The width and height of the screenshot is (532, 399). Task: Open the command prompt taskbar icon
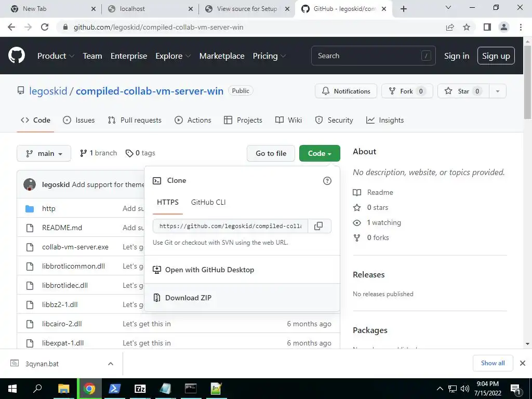click(x=191, y=389)
